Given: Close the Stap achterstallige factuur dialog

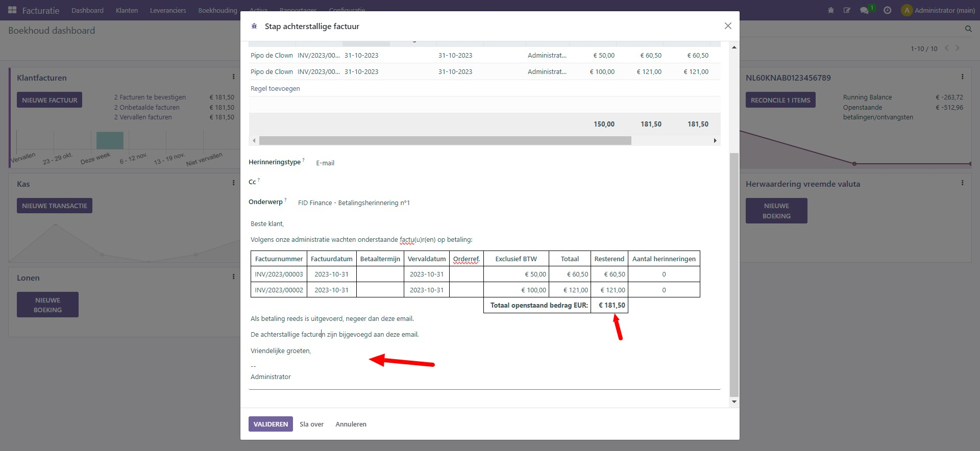Looking at the screenshot, I should coord(728,26).
